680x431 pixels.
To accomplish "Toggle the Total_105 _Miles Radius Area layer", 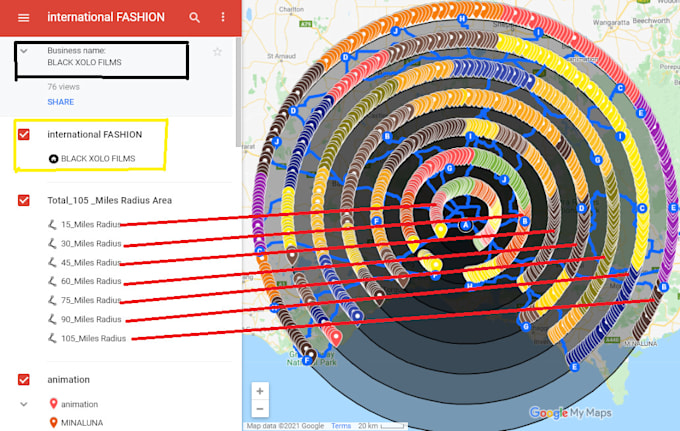I will point(24,200).
